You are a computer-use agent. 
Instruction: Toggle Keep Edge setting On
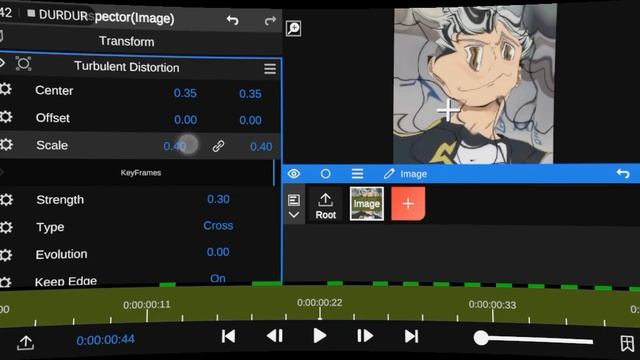tap(218, 278)
